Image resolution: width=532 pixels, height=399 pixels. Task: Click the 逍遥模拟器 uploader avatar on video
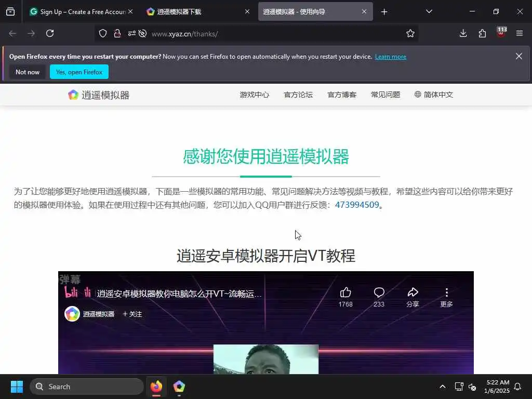click(x=72, y=314)
